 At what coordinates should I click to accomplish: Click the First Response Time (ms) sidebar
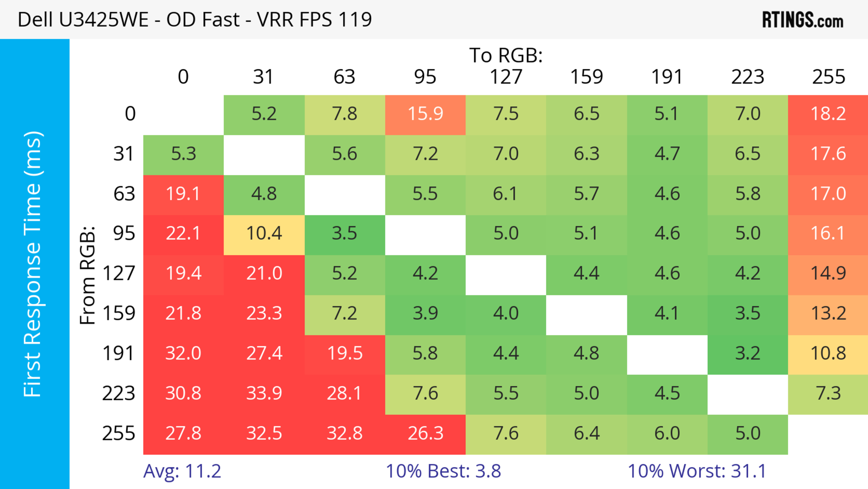[x=33, y=264]
